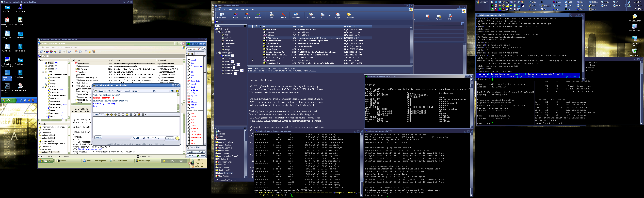Uncheck the ICQ send-by checkbox

click(x=144, y=138)
